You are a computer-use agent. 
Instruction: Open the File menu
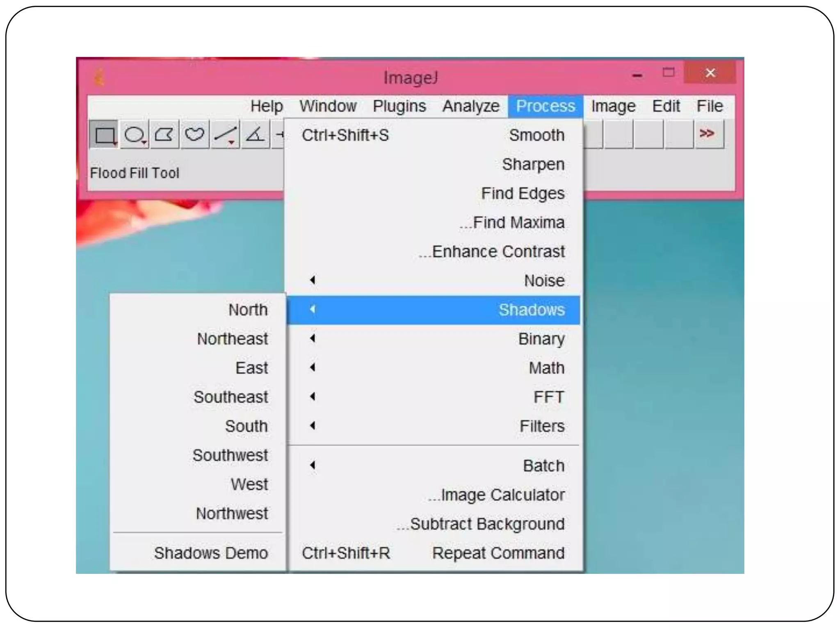click(709, 106)
